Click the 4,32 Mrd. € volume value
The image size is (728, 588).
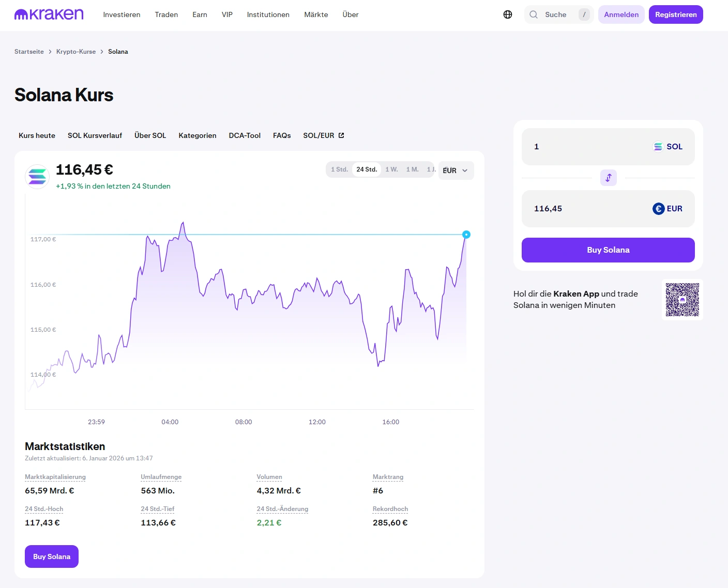point(279,491)
